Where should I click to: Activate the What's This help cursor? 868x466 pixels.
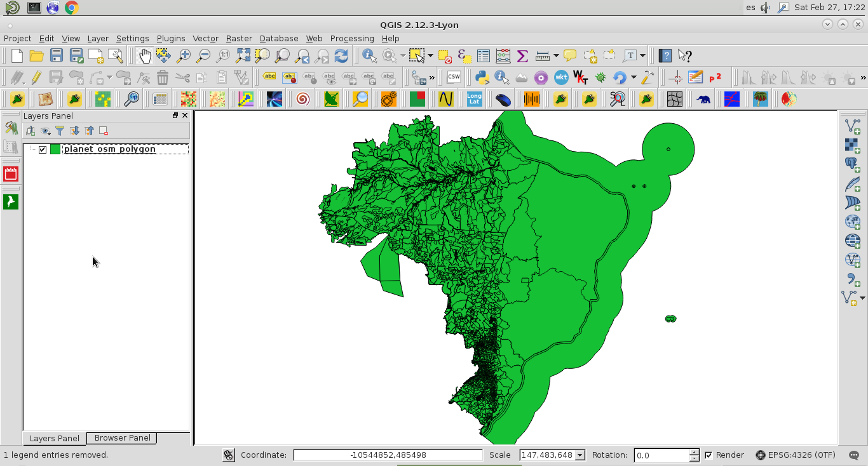point(684,56)
